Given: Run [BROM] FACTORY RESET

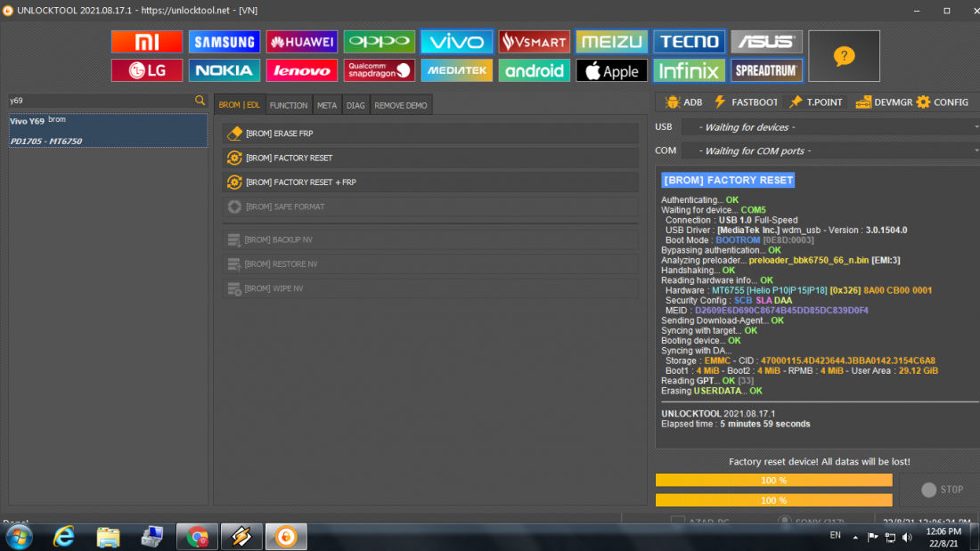Looking at the screenshot, I should (x=430, y=158).
